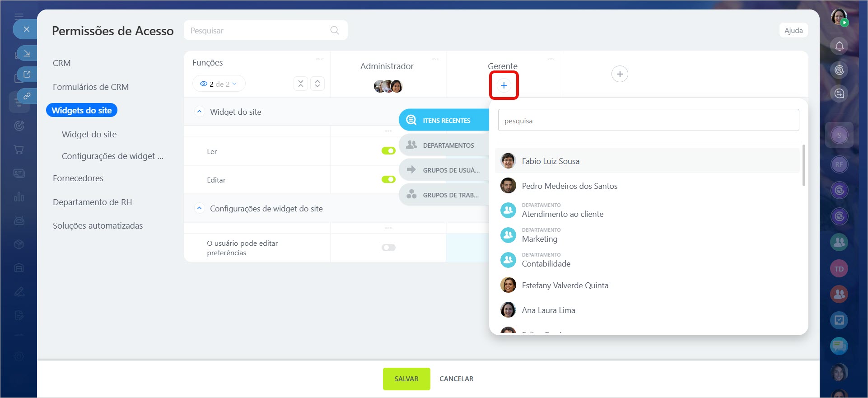Open the link icon in left panel
Viewport: 868px width, 398px height.
pos(27,96)
